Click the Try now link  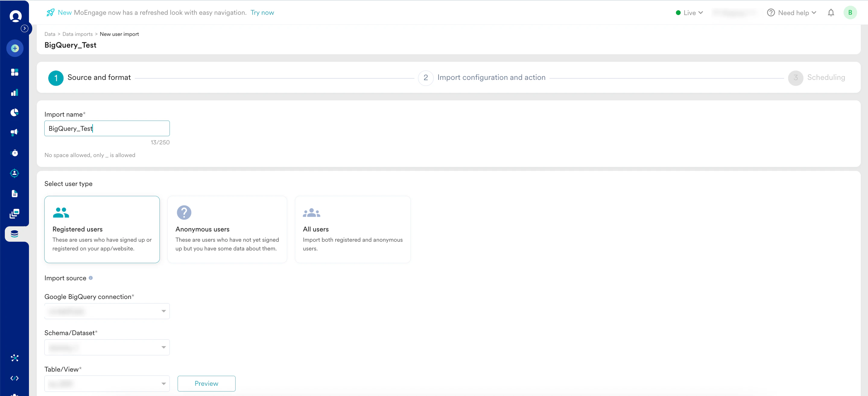[x=262, y=13]
